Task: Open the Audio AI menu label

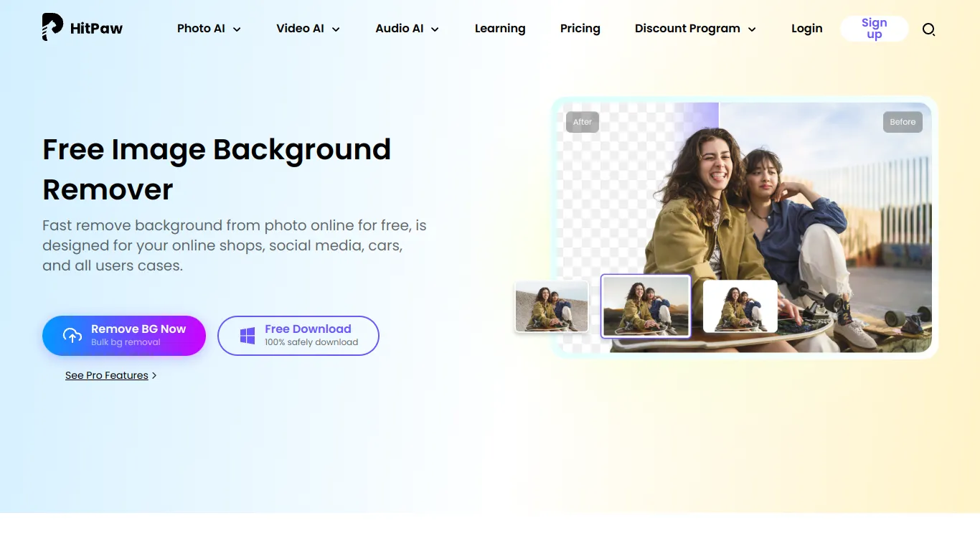Action: 400,29
